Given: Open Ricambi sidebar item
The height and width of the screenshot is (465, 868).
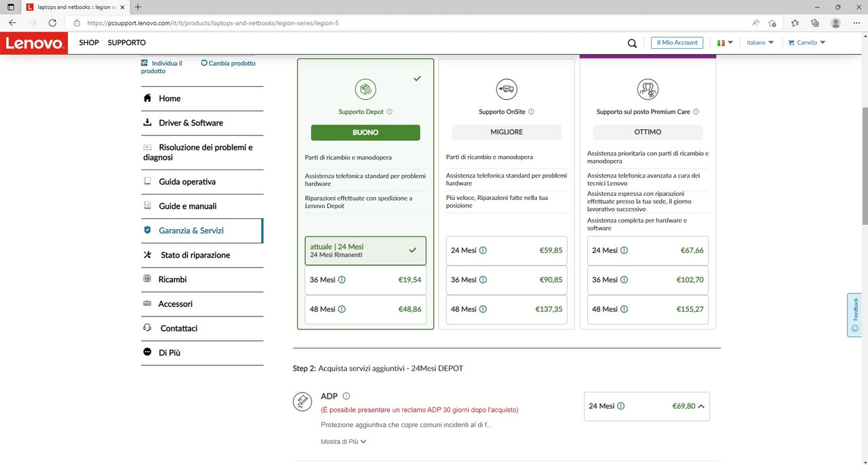Looking at the screenshot, I should (x=202, y=279).
